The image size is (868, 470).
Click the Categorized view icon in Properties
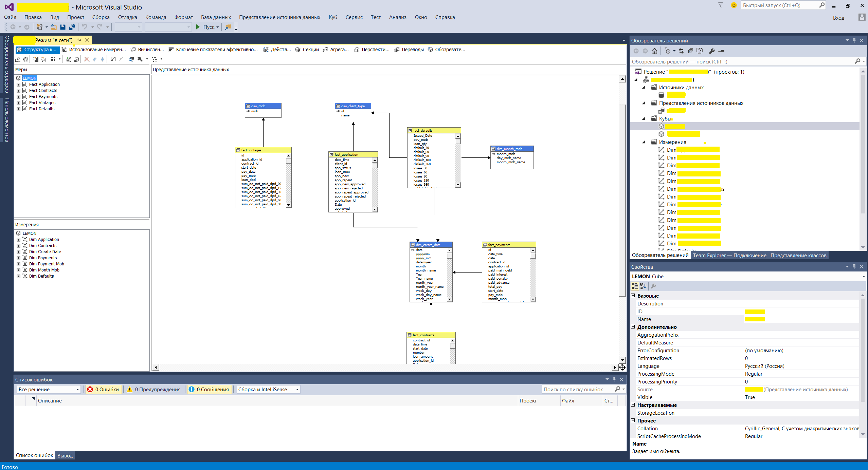[635, 286]
